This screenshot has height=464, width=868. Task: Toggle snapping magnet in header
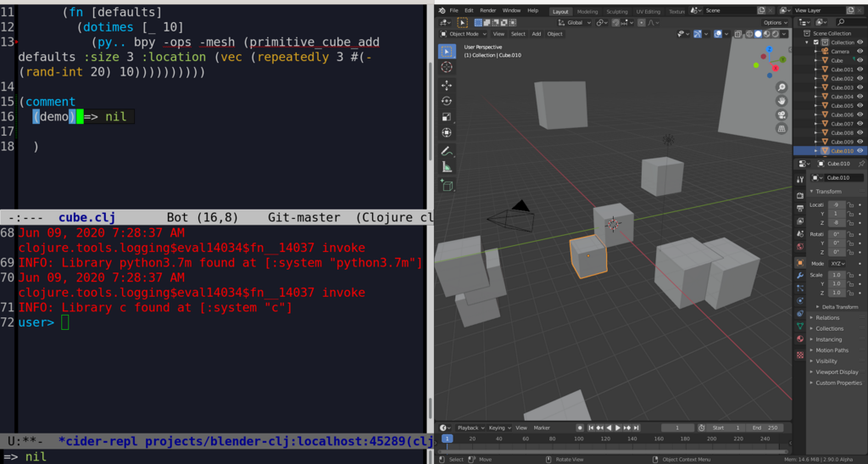coord(615,23)
